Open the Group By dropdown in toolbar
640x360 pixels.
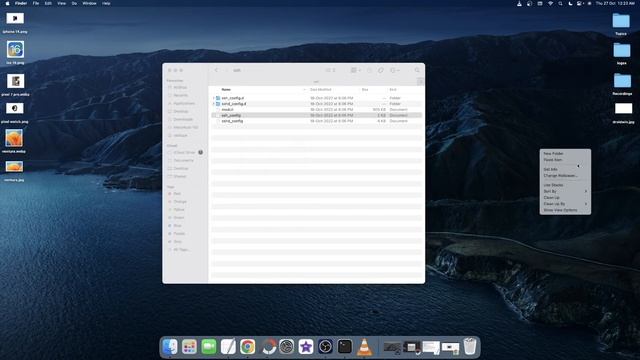pyautogui.click(x=356, y=70)
